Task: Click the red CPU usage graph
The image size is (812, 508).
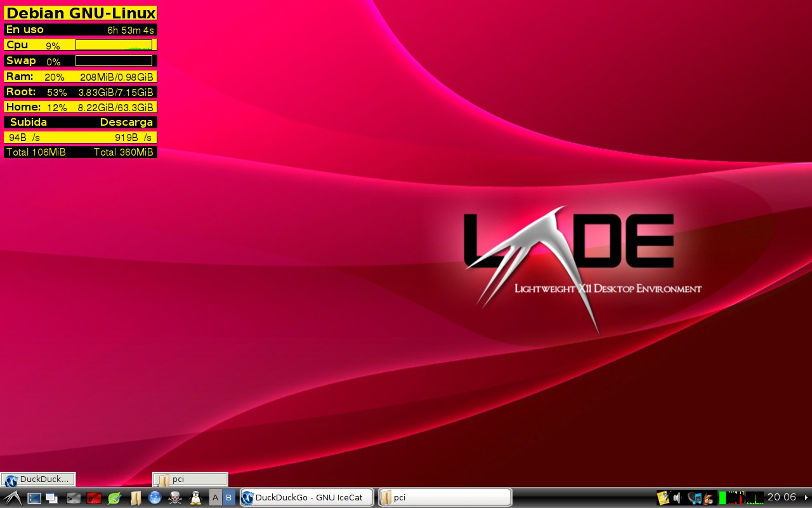Action: point(736,498)
